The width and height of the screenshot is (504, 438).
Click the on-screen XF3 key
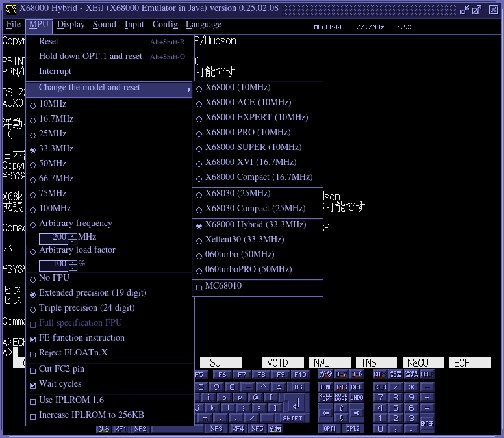[x=216, y=429]
